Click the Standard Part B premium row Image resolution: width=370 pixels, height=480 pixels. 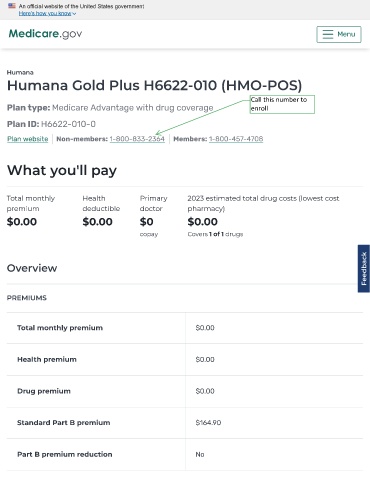pos(185,423)
